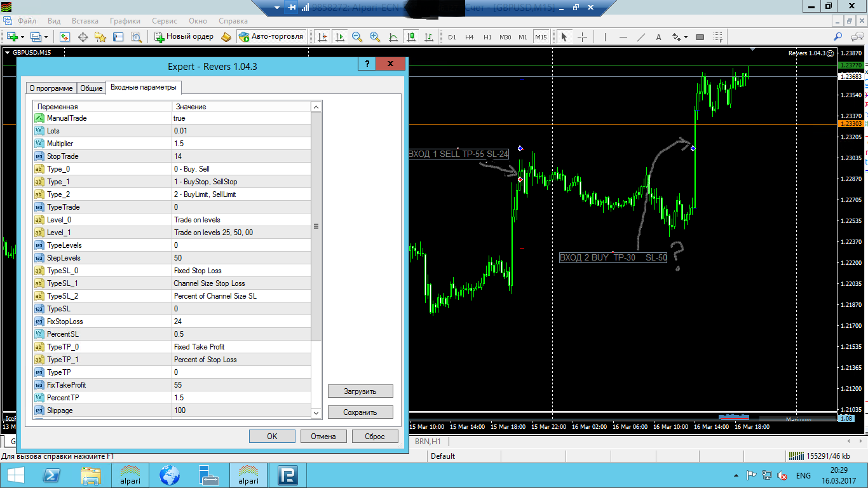Open new chart toolbar icon

[x=11, y=37]
